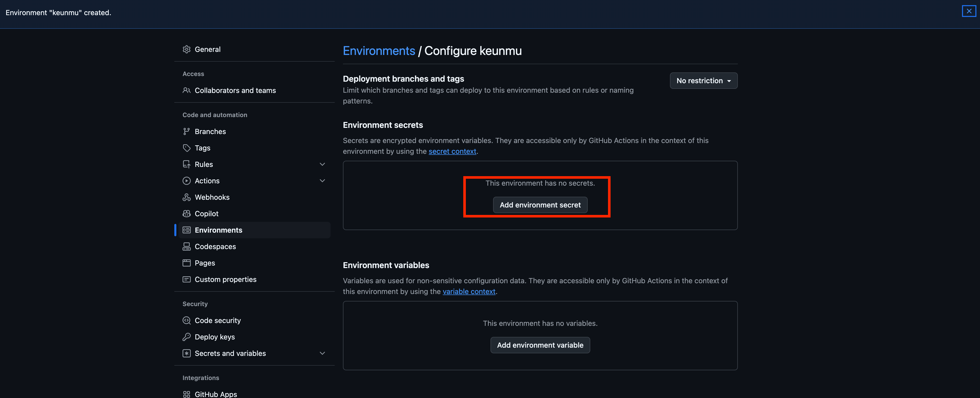Click the Pages browser icon
This screenshot has width=980, height=398.
click(x=186, y=263)
